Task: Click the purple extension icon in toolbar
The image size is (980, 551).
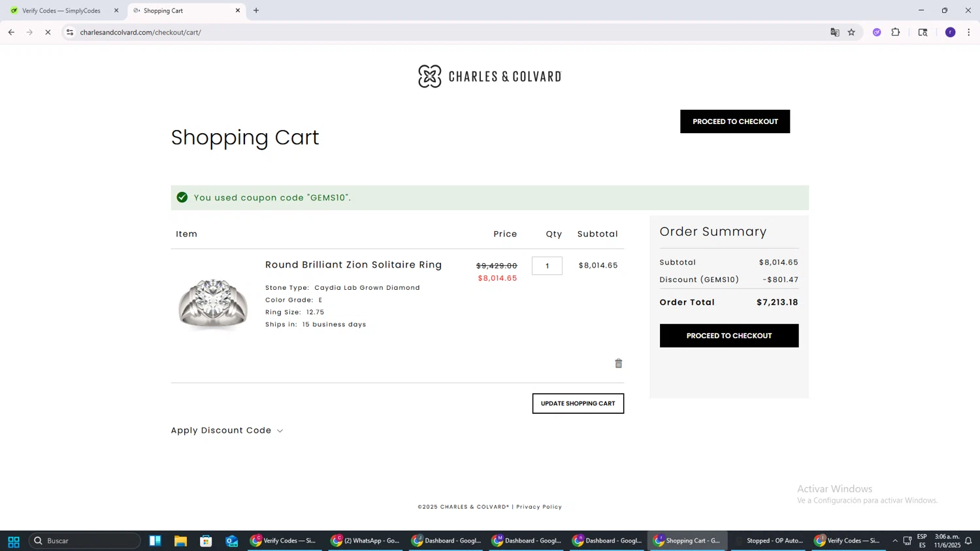Action: coord(877,32)
